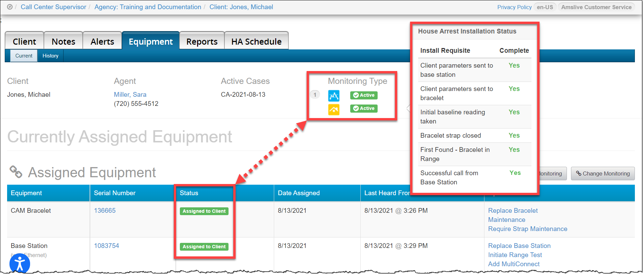This screenshot has width=644, height=275.
Task: Click the number 1 case badge
Action: click(x=315, y=95)
